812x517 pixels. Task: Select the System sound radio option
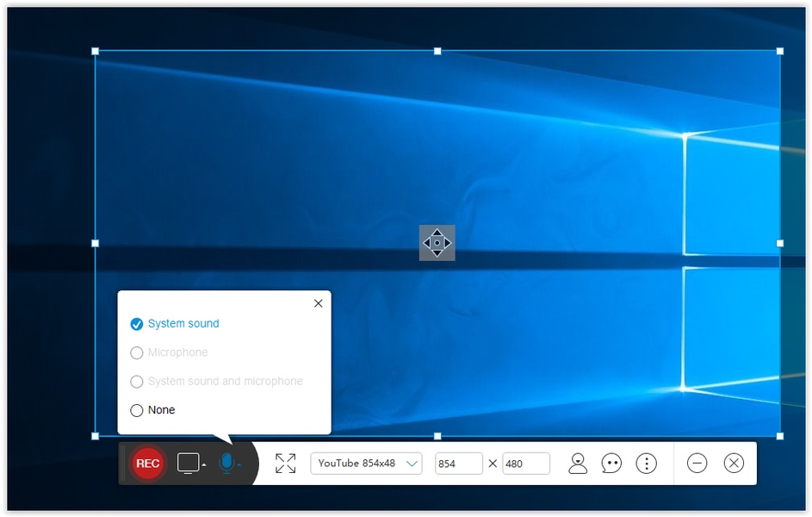(x=136, y=324)
